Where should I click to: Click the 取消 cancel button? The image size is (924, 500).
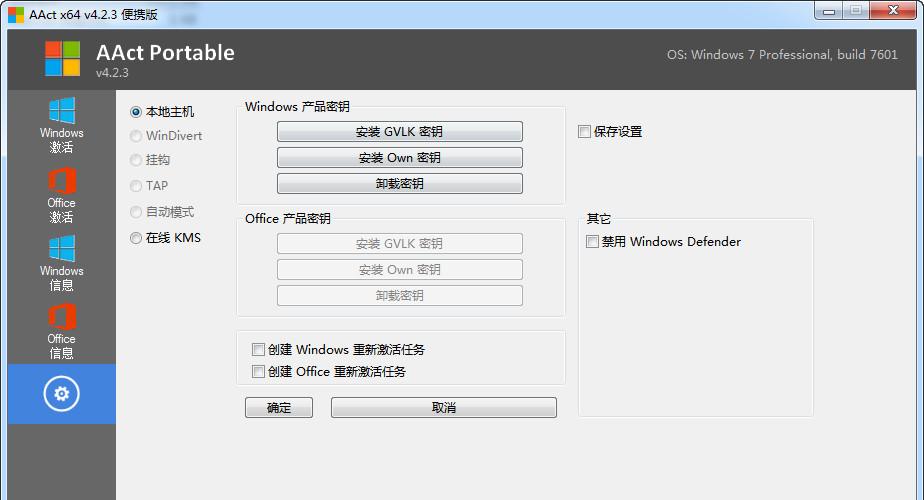pyautogui.click(x=444, y=407)
